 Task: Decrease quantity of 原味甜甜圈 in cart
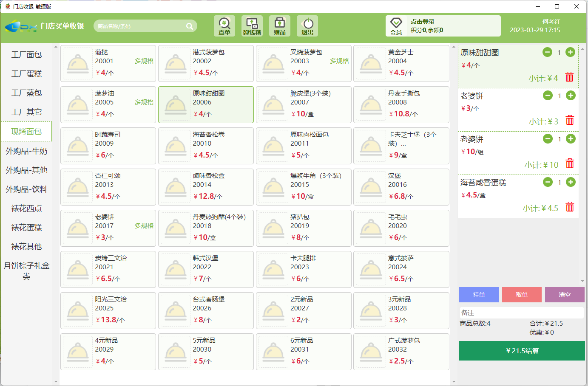(x=547, y=52)
